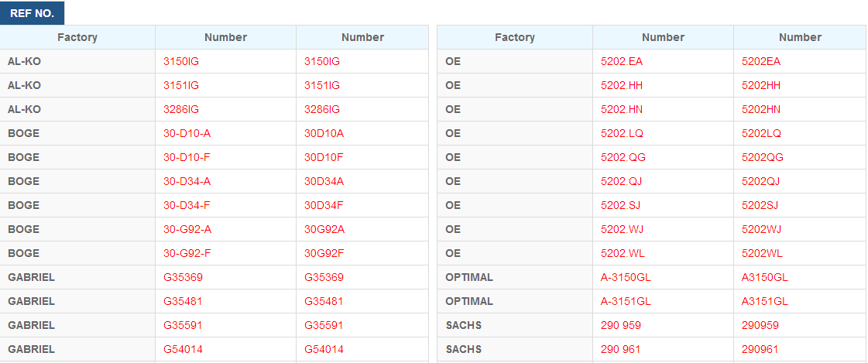Select BOGE number 30D34F
The image size is (868, 363).
click(324, 205)
